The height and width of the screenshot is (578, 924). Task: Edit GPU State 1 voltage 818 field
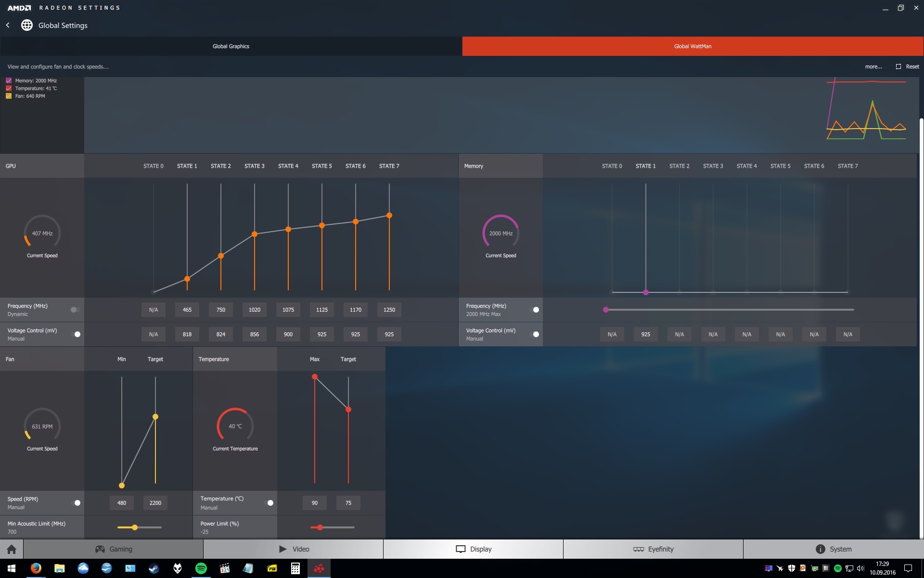click(x=187, y=334)
